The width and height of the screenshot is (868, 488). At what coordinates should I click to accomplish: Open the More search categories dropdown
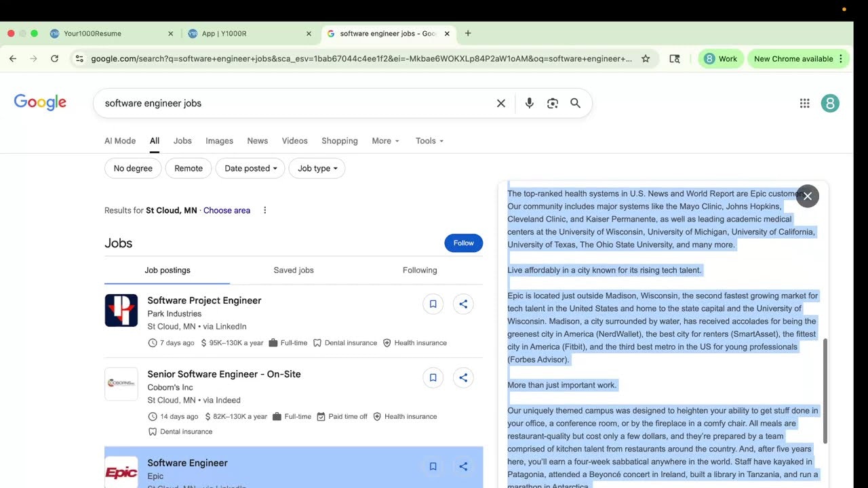384,140
